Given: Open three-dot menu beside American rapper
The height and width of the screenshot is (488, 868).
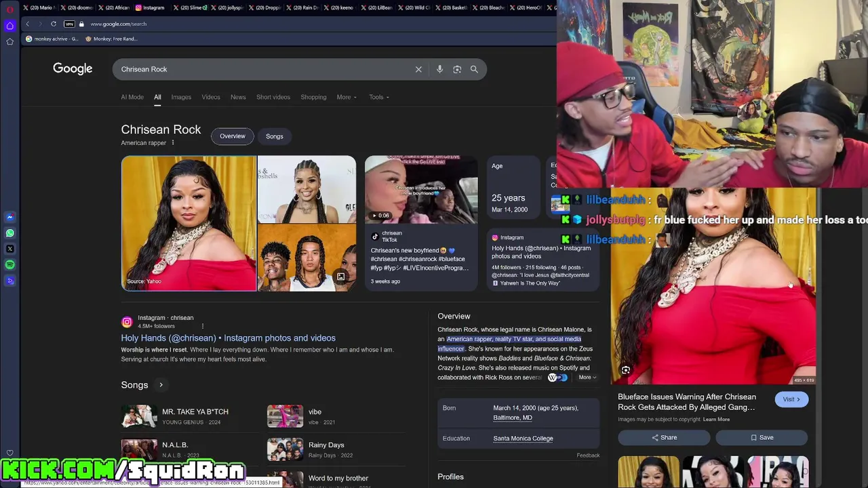Looking at the screenshot, I should tap(173, 143).
